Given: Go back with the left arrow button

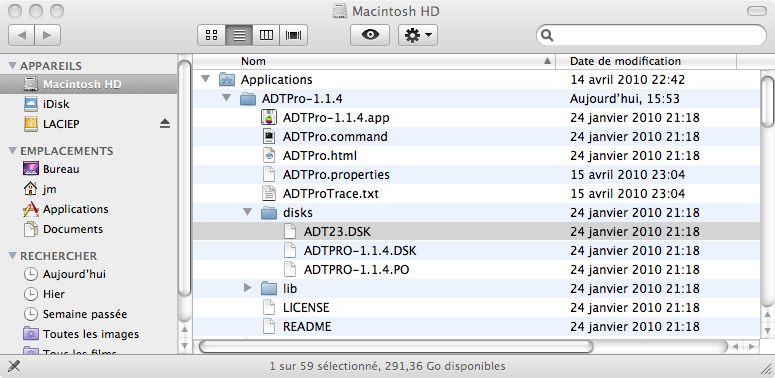Looking at the screenshot, I should pos(21,35).
